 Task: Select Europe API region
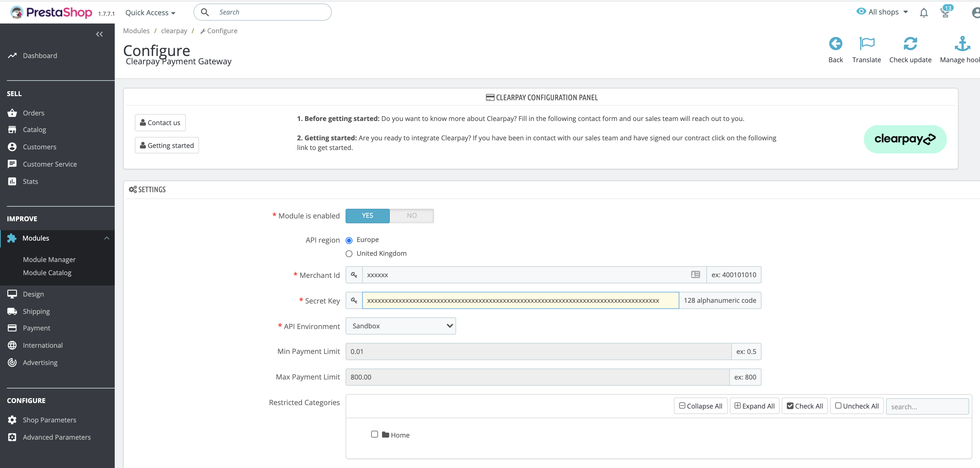[349, 241]
